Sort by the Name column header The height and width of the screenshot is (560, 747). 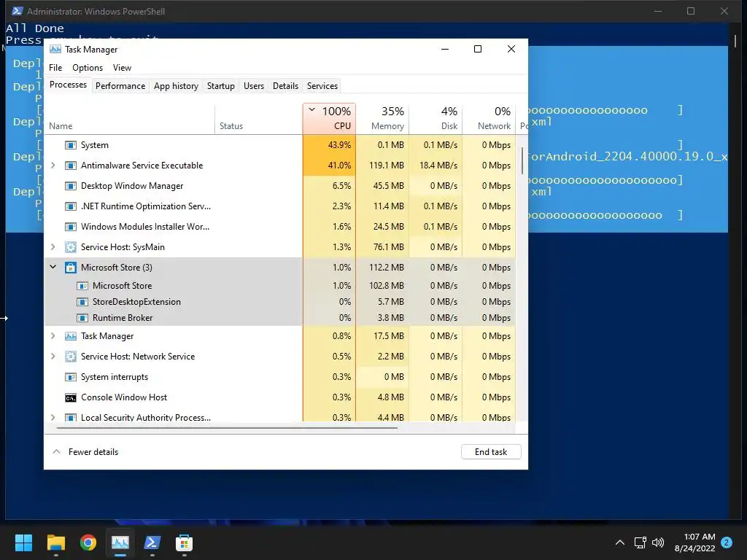tap(129, 119)
